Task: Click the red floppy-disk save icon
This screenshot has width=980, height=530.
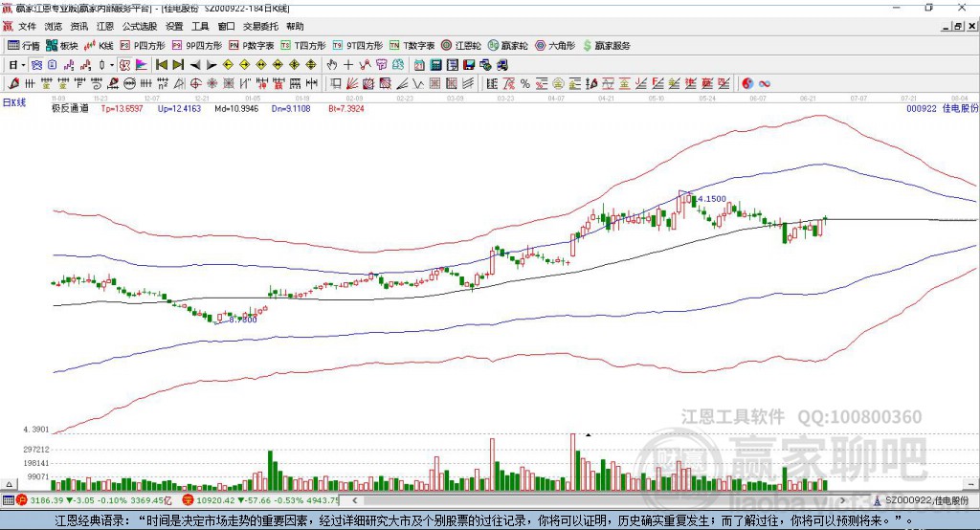Action: click(469, 65)
